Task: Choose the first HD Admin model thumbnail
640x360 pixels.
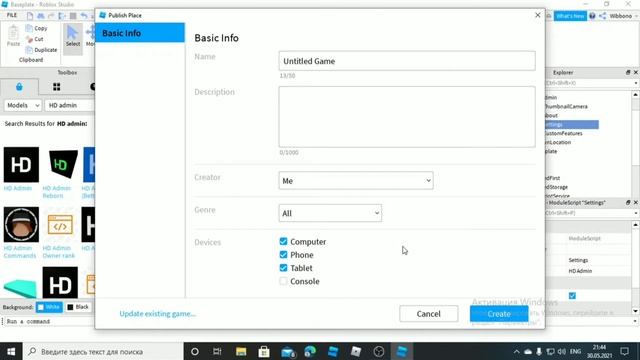Action: [21, 164]
